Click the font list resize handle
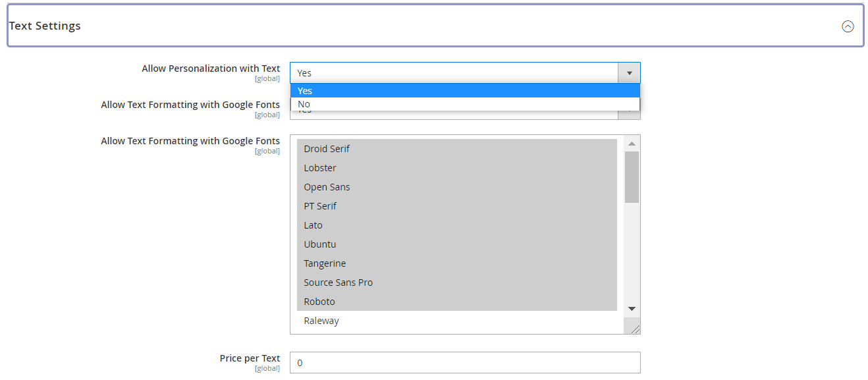 tap(635, 329)
